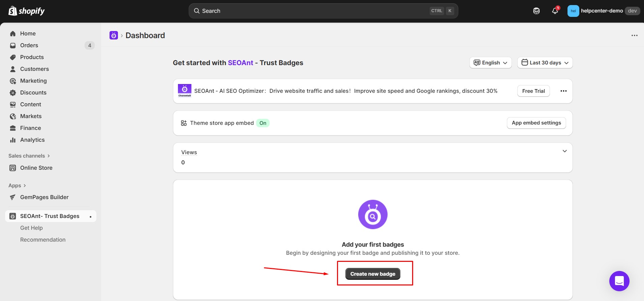Open the Dashboard three-dot menu
The height and width of the screenshot is (301, 644).
(x=634, y=35)
